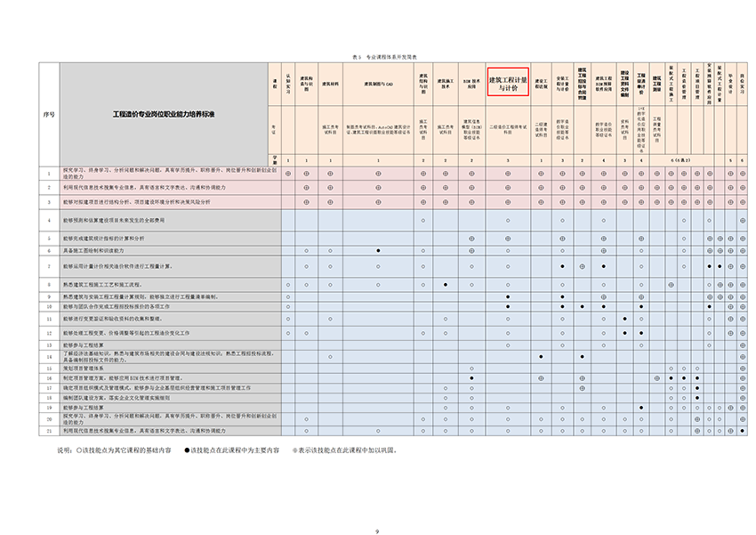Screen dimensions: 756x535
Task: Select row 18 text 编制团队建设方案
Action: coord(117,398)
